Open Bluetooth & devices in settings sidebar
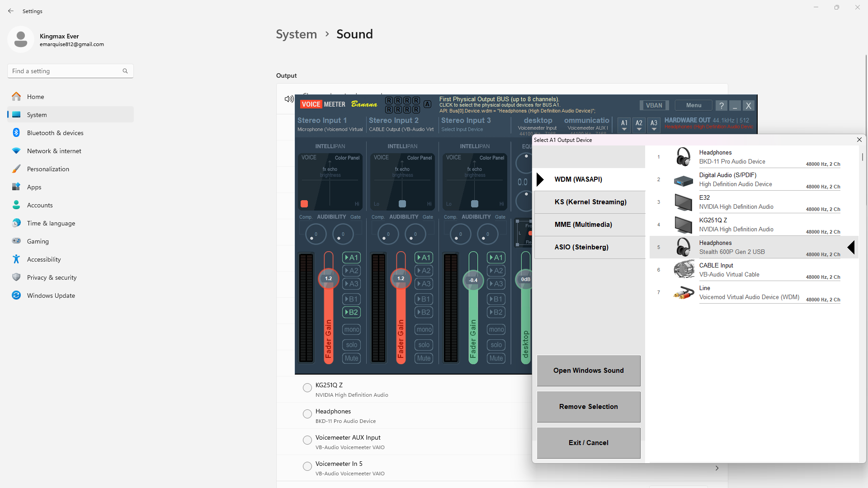This screenshot has width=868, height=488. [55, 133]
